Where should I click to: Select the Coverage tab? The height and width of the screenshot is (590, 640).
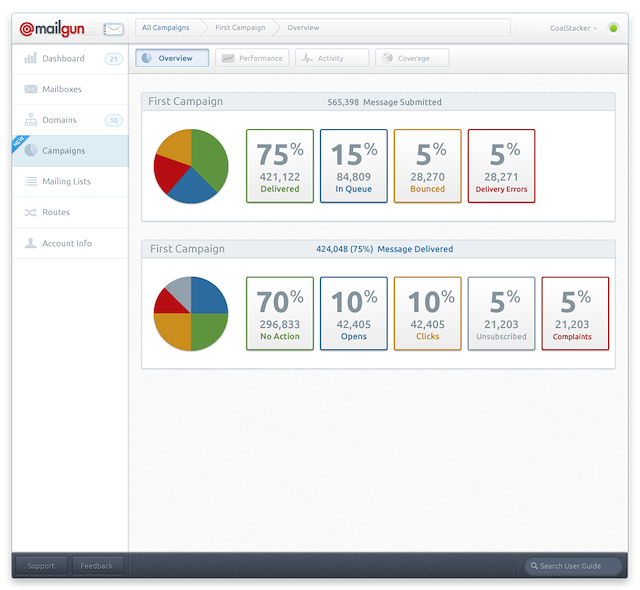pos(412,58)
